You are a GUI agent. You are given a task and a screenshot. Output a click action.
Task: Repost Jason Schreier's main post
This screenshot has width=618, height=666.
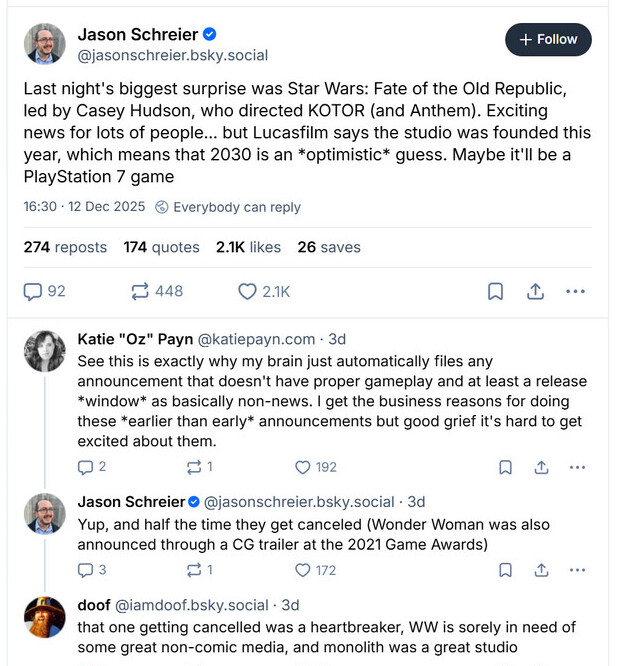[x=139, y=291]
